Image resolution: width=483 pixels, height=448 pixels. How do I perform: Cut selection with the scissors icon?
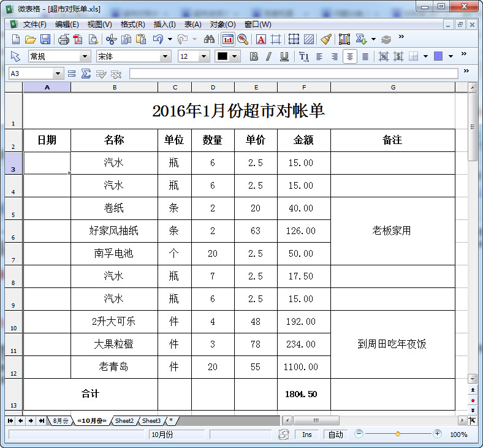[x=112, y=39]
